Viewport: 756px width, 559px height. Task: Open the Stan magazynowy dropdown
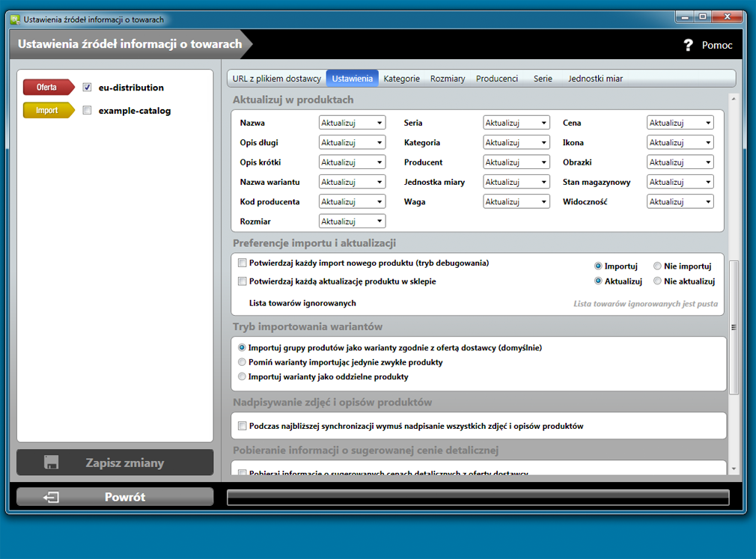pos(680,182)
